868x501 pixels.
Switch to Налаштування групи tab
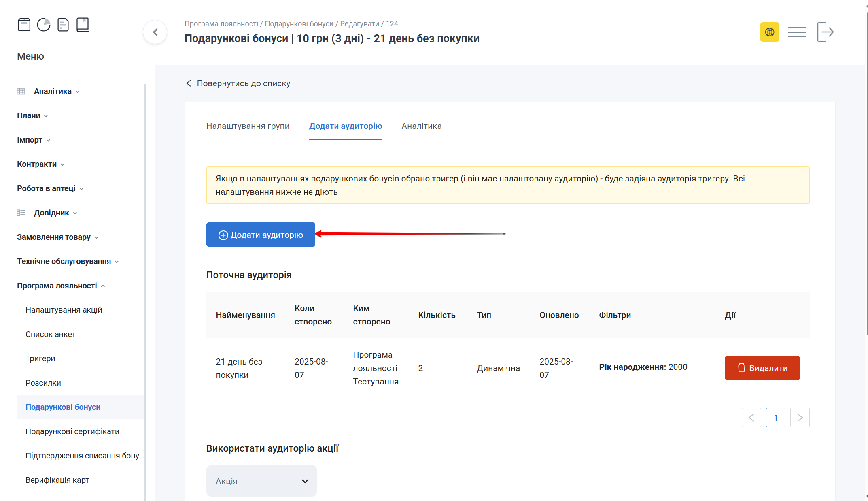coord(248,126)
